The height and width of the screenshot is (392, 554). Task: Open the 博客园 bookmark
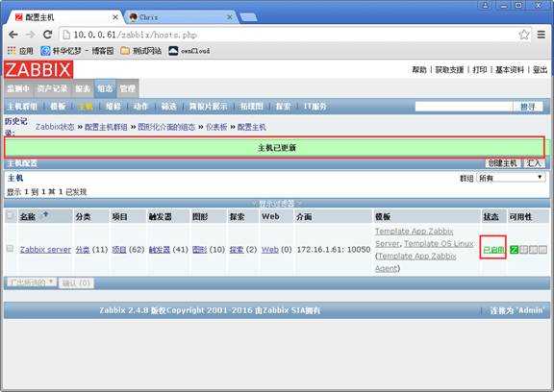(77, 51)
